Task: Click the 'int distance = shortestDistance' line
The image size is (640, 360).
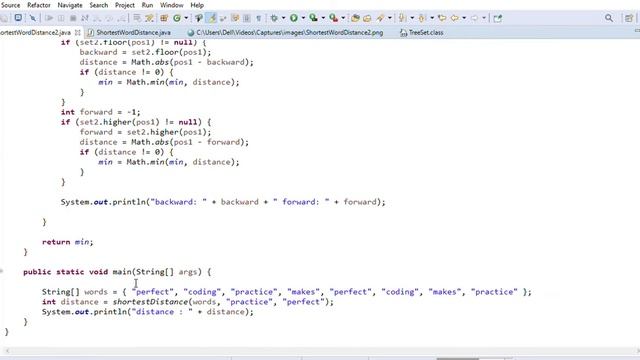Action: tap(188, 302)
